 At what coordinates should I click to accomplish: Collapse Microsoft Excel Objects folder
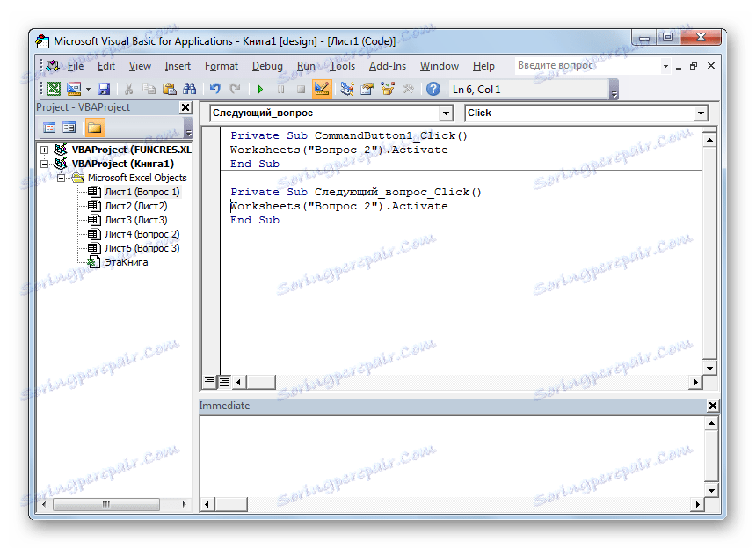coord(62,178)
